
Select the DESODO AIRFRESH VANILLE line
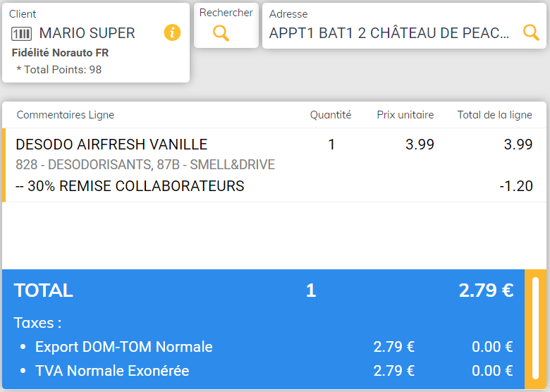111,145
